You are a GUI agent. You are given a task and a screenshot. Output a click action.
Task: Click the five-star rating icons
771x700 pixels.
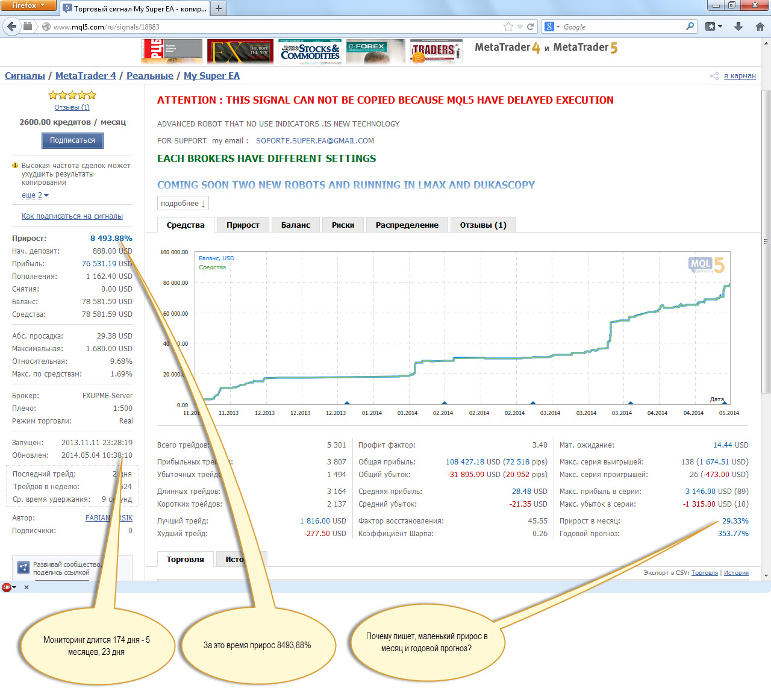72,95
